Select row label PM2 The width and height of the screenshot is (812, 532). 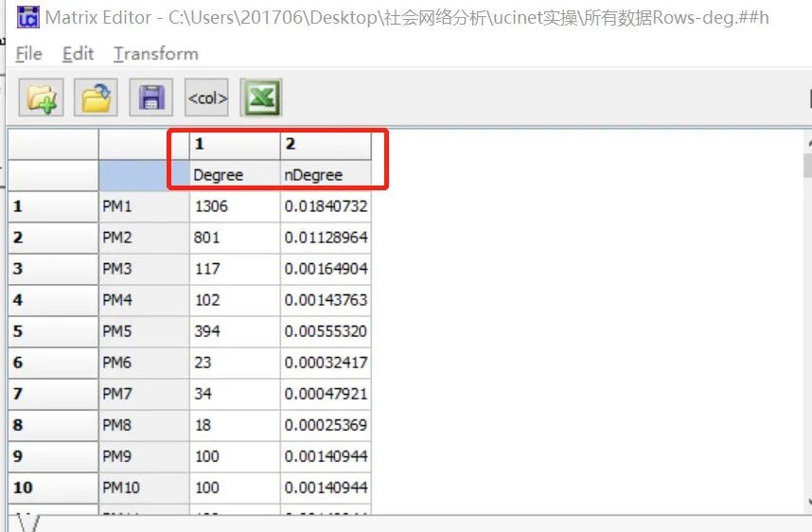tap(144, 238)
